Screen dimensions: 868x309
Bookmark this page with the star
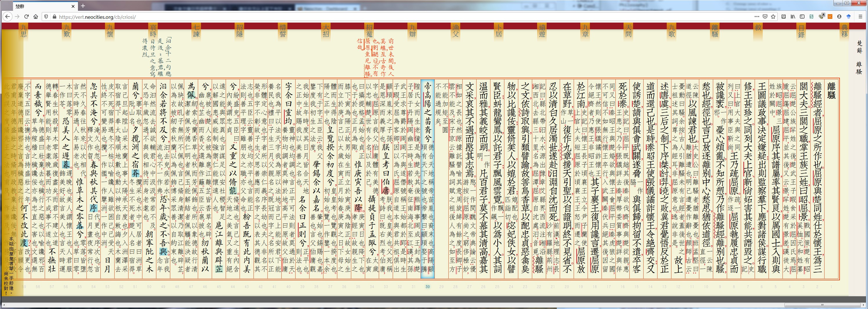(x=773, y=17)
